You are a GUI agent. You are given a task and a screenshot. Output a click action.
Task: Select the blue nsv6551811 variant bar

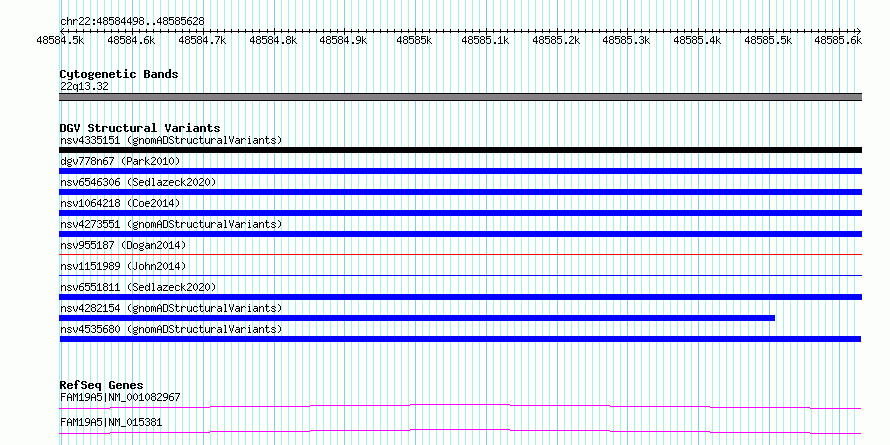[x=461, y=297]
